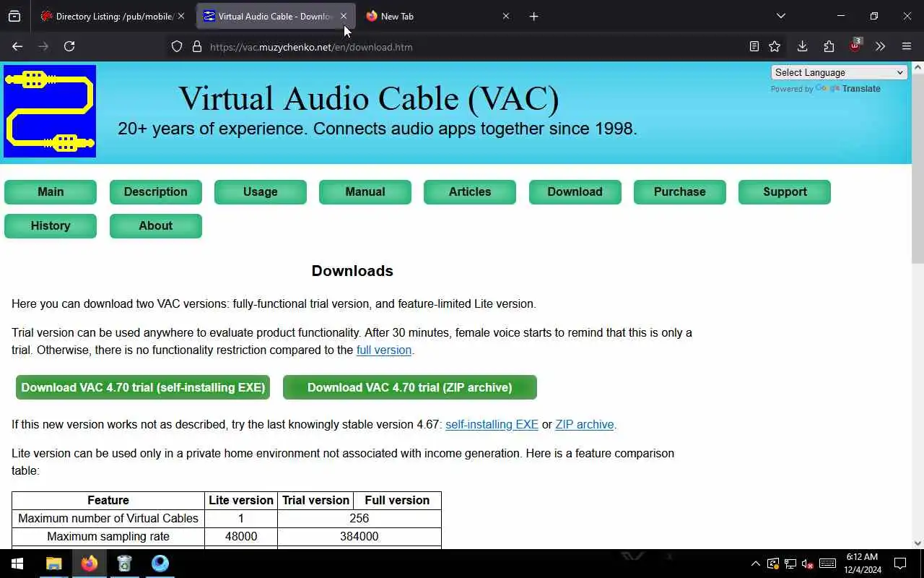Open the History page

coord(51,226)
